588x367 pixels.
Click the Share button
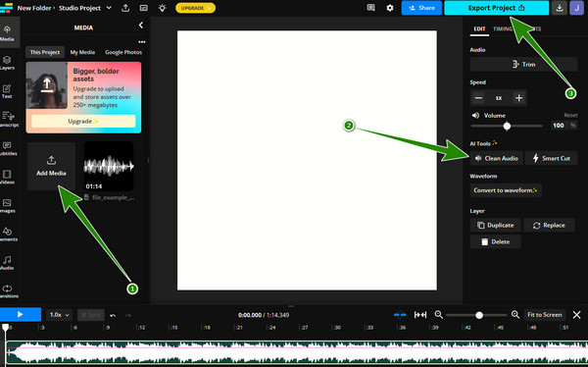(x=421, y=8)
